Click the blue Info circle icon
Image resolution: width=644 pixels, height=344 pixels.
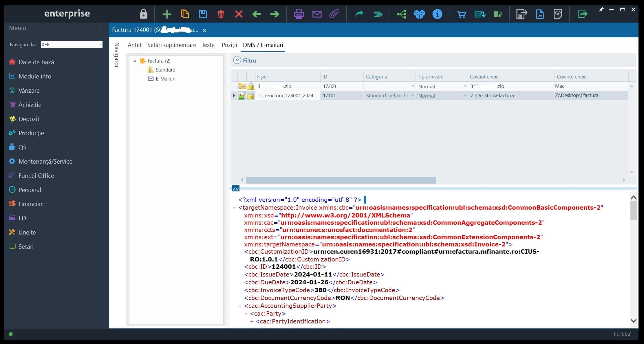[x=437, y=14]
